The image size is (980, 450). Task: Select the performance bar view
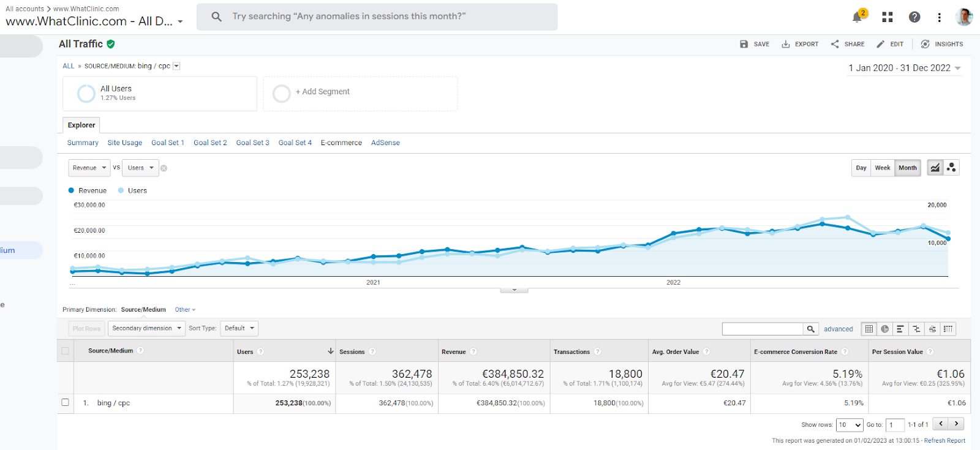point(900,329)
